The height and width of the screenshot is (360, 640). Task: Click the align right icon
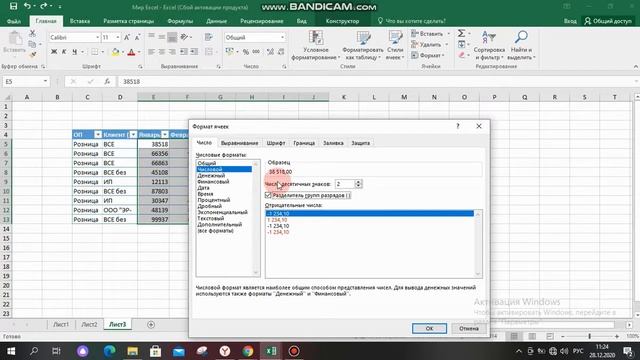[172, 52]
